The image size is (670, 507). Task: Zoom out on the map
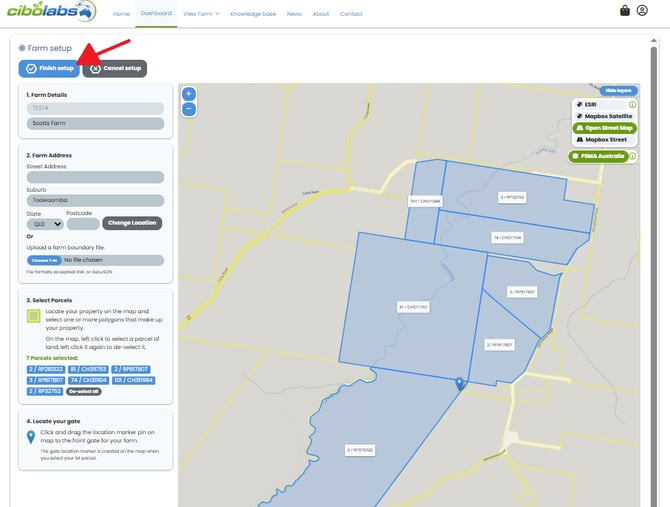[189, 108]
